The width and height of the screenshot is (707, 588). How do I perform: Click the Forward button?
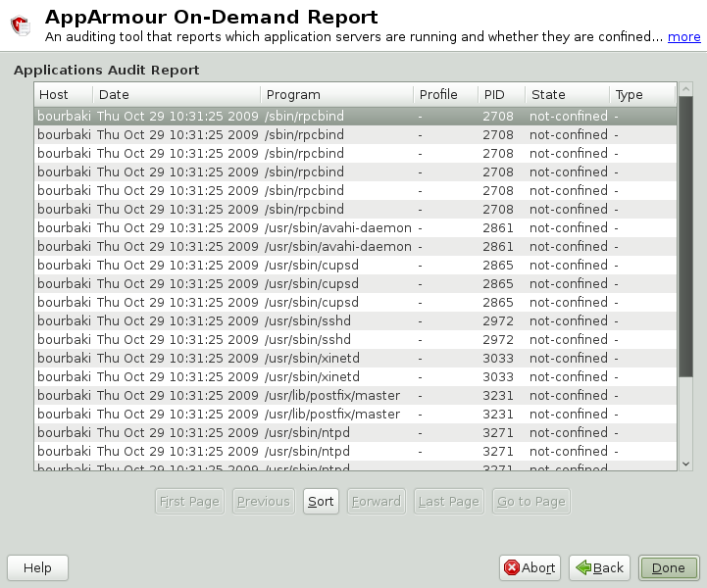coord(376,502)
